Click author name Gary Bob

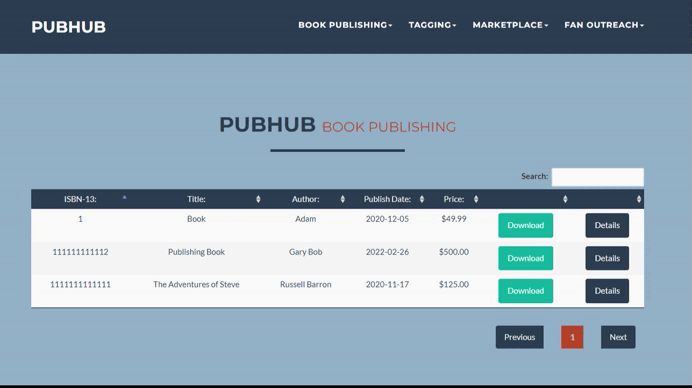pos(305,252)
